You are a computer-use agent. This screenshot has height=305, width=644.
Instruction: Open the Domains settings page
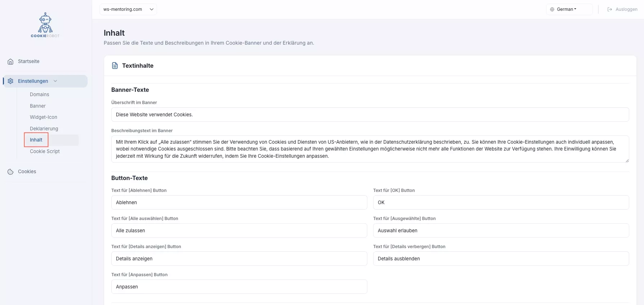(40, 94)
